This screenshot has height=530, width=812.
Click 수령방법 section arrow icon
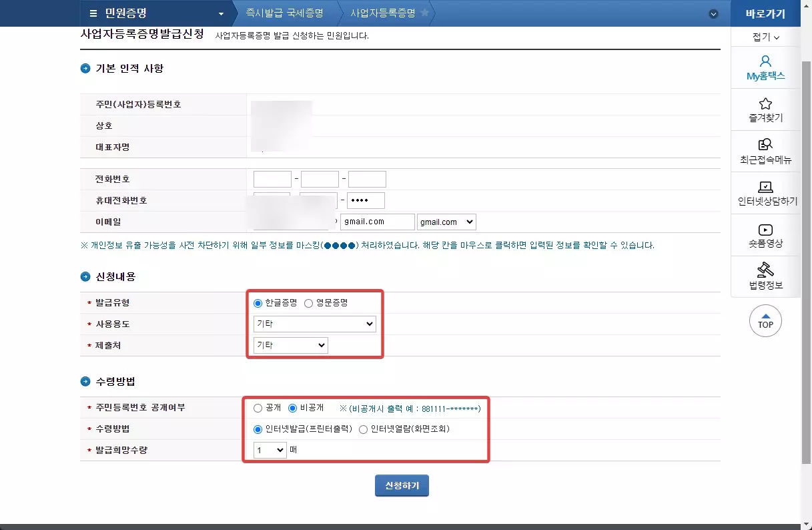pos(85,382)
